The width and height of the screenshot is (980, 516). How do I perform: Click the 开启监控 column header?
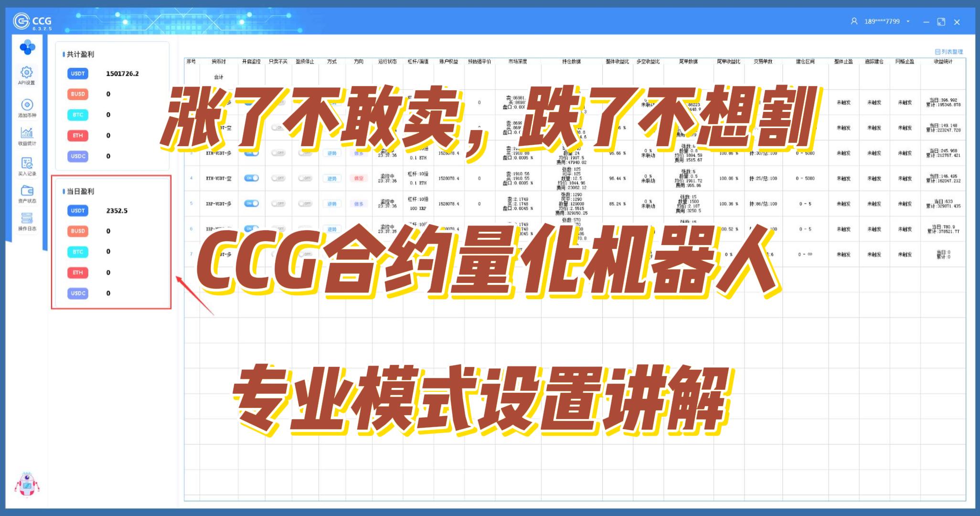coord(251,62)
